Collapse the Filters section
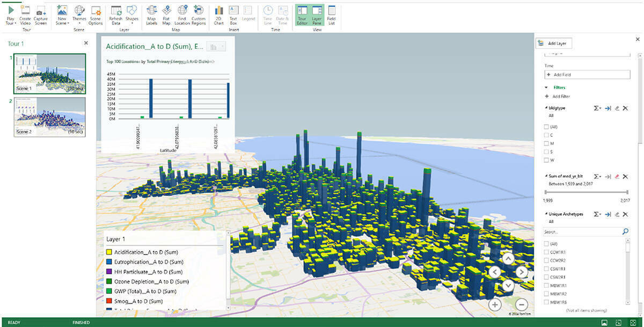 (x=547, y=87)
